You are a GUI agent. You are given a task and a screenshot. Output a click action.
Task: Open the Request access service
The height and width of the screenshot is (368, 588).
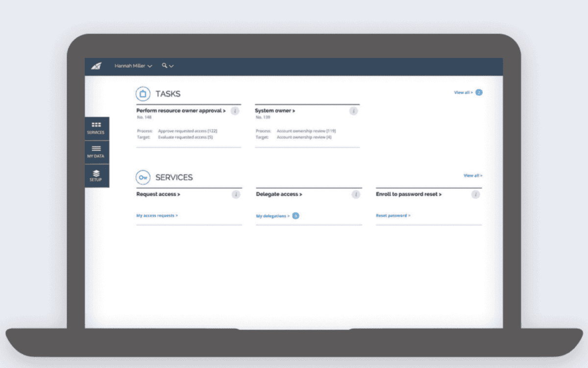point(158,194)
